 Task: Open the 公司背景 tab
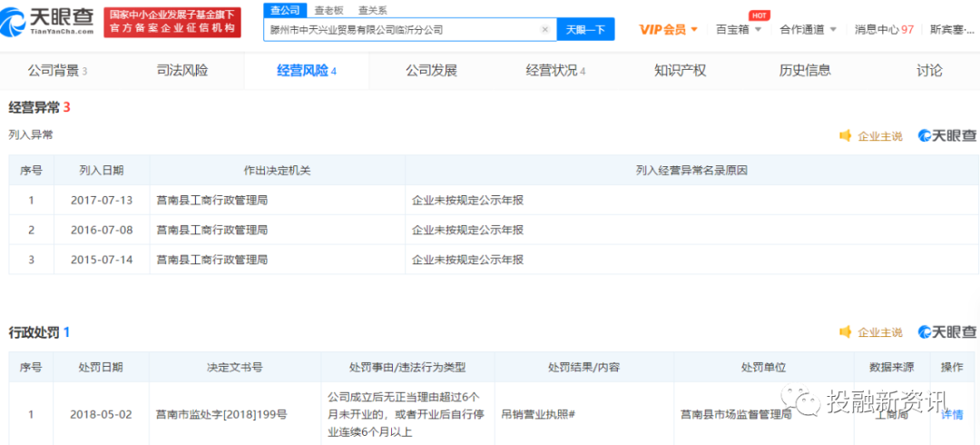click(57, 71)
